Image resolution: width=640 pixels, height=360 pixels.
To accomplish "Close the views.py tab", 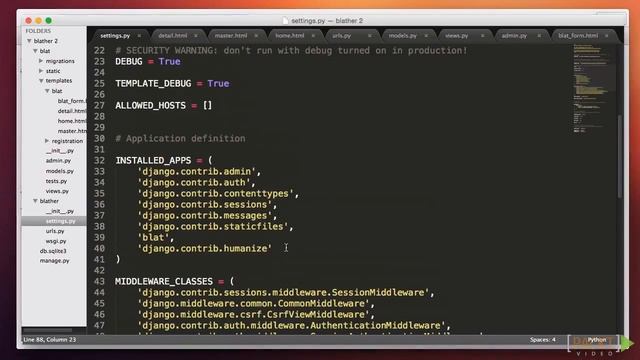I will click(482, 36).
